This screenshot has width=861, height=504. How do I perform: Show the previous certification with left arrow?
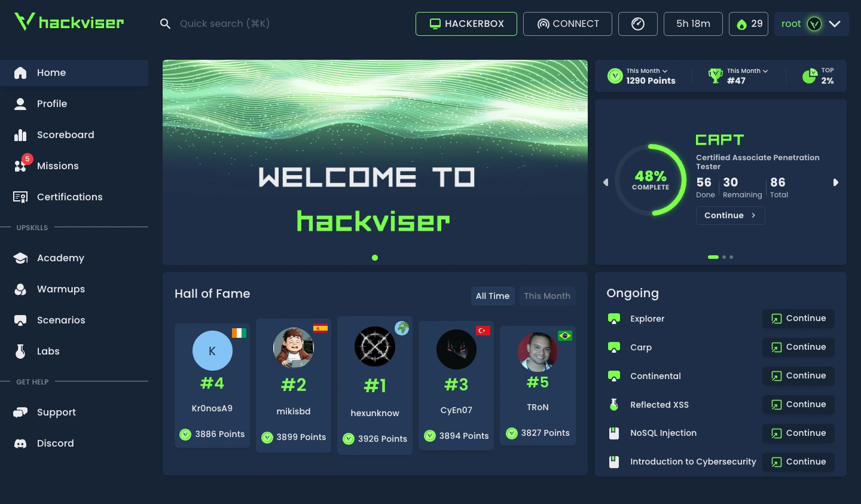[x=606, y=182]
